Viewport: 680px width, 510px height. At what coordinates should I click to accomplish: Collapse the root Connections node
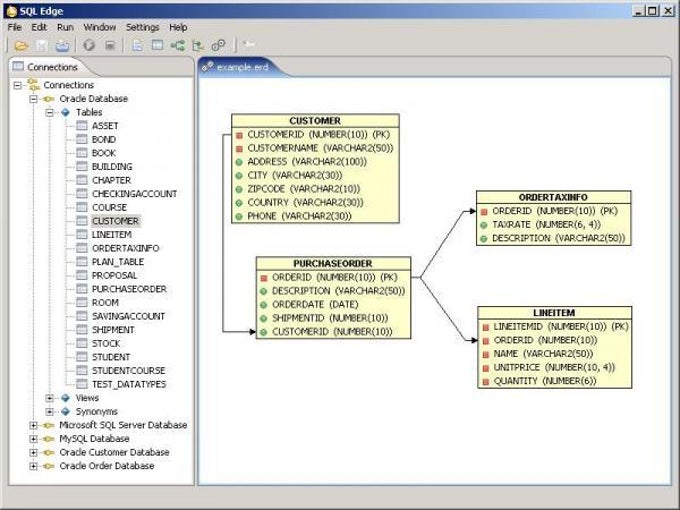(17, 85)
